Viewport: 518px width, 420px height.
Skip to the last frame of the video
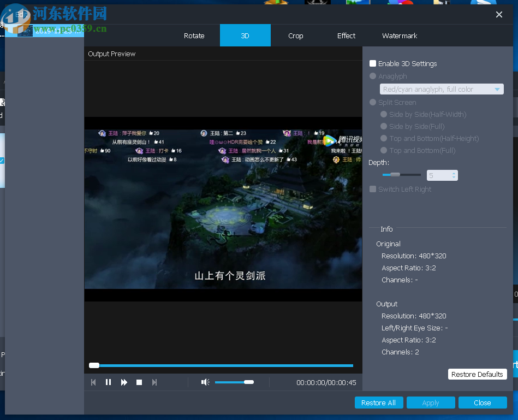pyautogui.click(x=154, y=382)
